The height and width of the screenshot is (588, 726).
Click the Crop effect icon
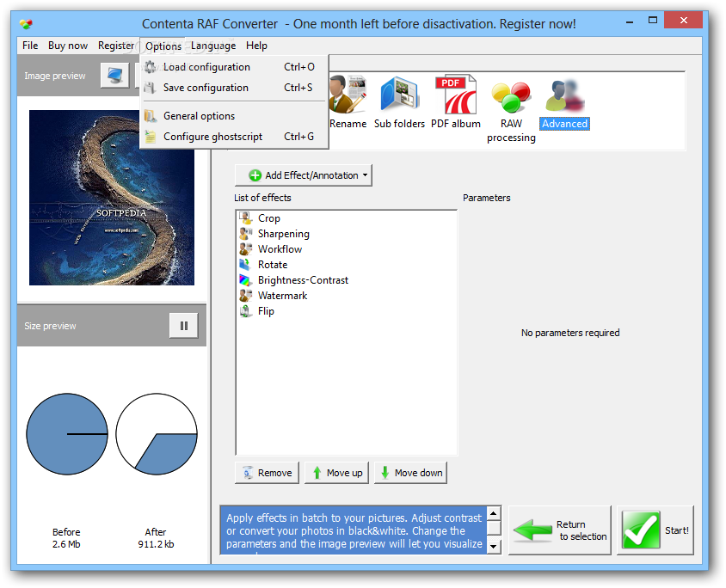pyautogui.click(x=245, y=217)
